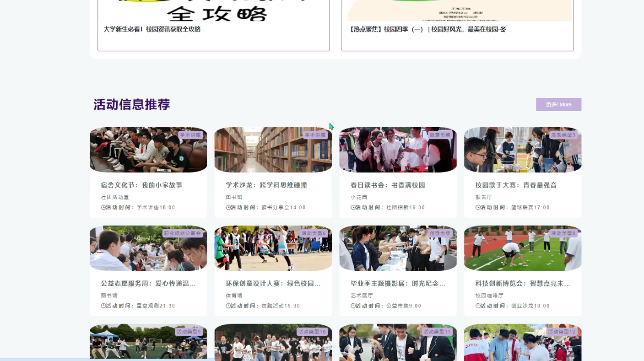Screen dimensions: 644x361
Task: Click the 学术讲座 tag on 宿舍文化节 photo
Action: pyautogui.click(x=190, y=135)
